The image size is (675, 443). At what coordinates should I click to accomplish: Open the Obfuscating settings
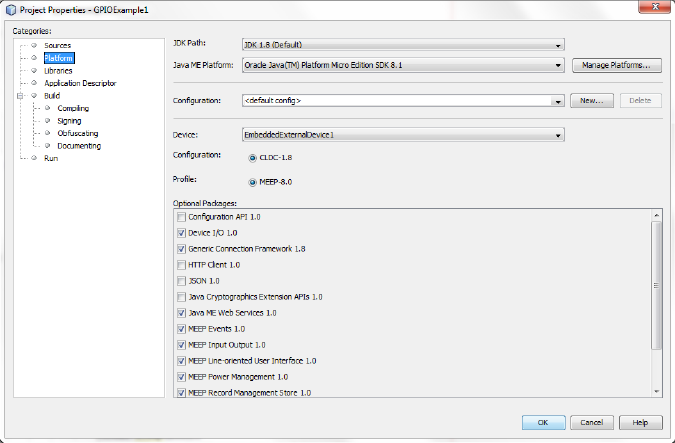pyautogui.click(x=78, y=133)
